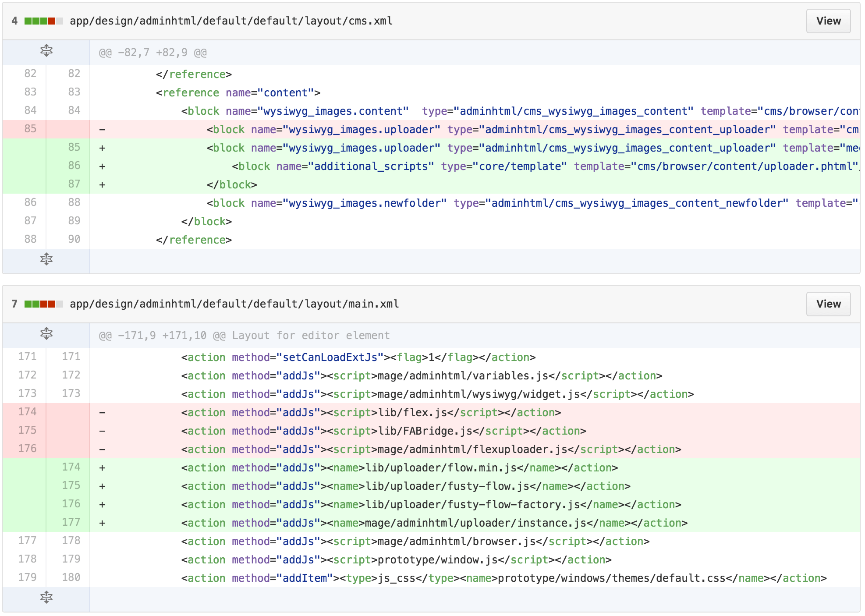Expand hidden lines below the cms.xml diff
The width and height of the screenshot is (865, 616).
point(46,259)
